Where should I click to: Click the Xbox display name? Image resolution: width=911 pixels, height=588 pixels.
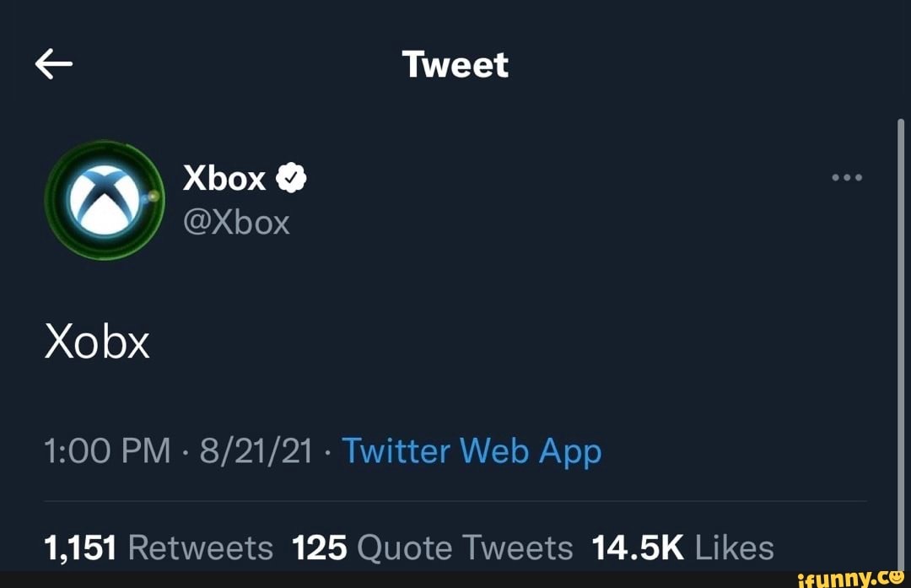[224, 177]
